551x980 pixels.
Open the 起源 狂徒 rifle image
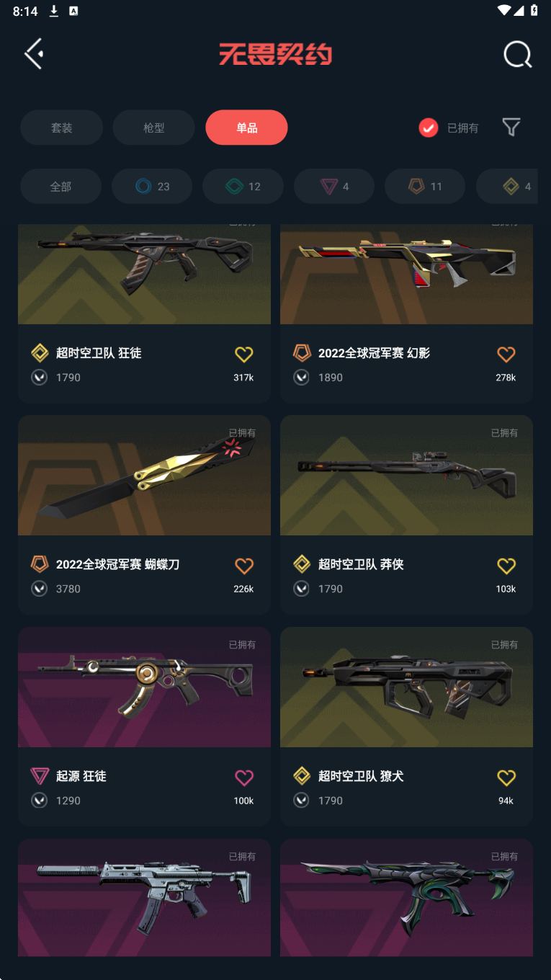pyautogui.click(x=144, y=687)
